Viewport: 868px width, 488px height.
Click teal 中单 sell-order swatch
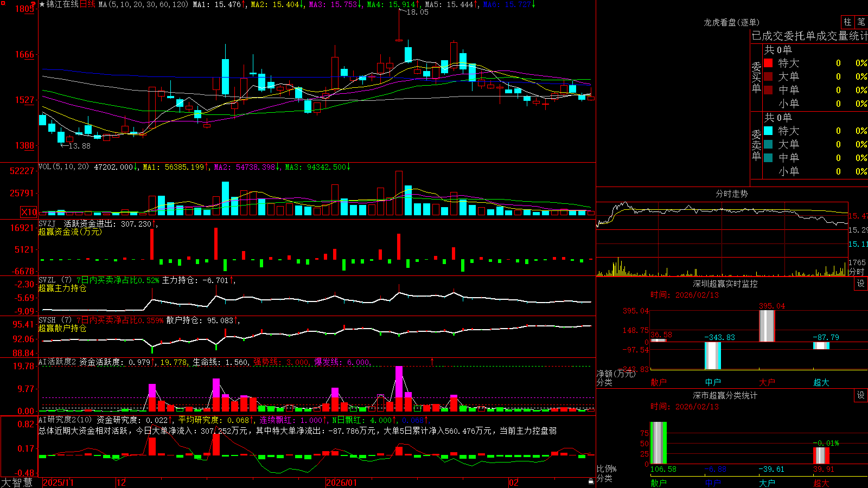[x=768, y=158]
